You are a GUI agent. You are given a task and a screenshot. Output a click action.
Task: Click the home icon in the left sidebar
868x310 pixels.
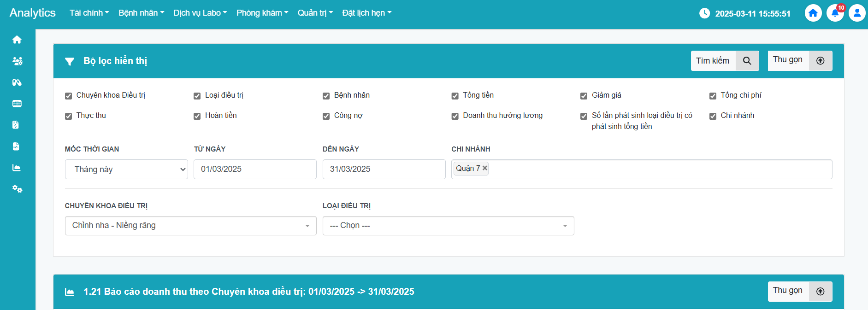click(x=17, y=40)
